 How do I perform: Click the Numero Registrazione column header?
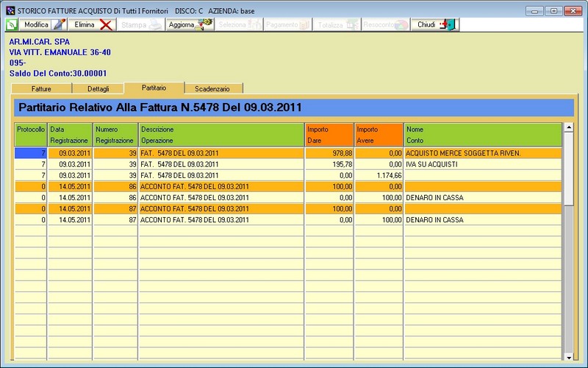(x=115, y=135)
